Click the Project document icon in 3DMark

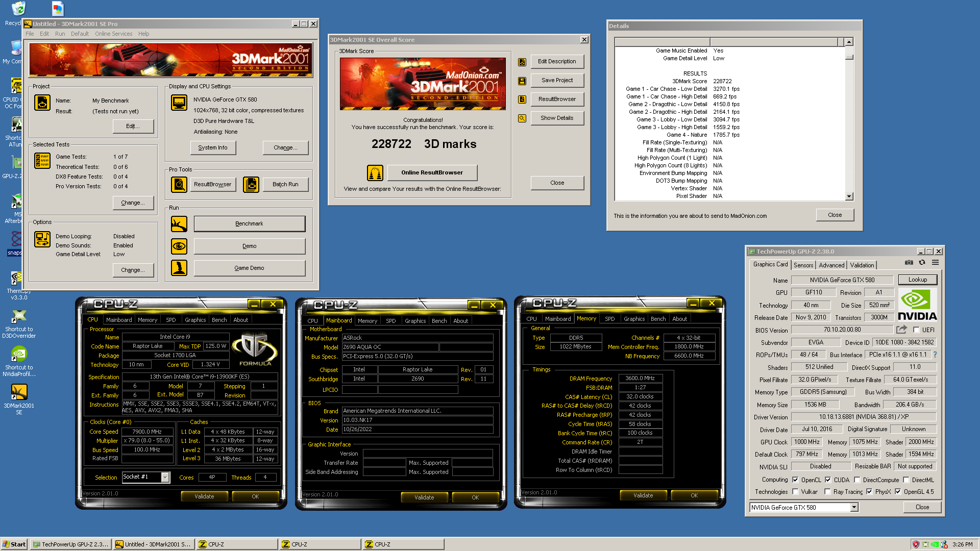point(42,103)
